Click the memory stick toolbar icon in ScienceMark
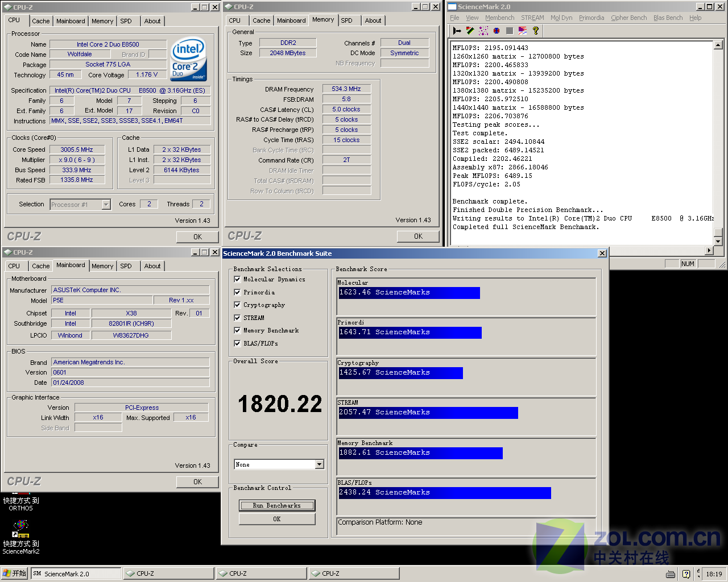The height and width of the screenshot is (582, 728). point(470,31)
